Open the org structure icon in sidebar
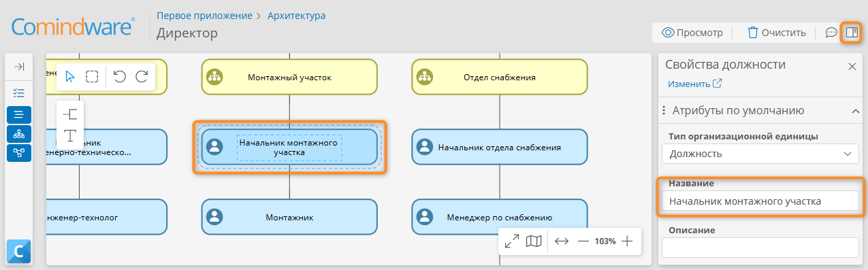The width and height of the screenshot is (868, 270). tap(19, 134)
